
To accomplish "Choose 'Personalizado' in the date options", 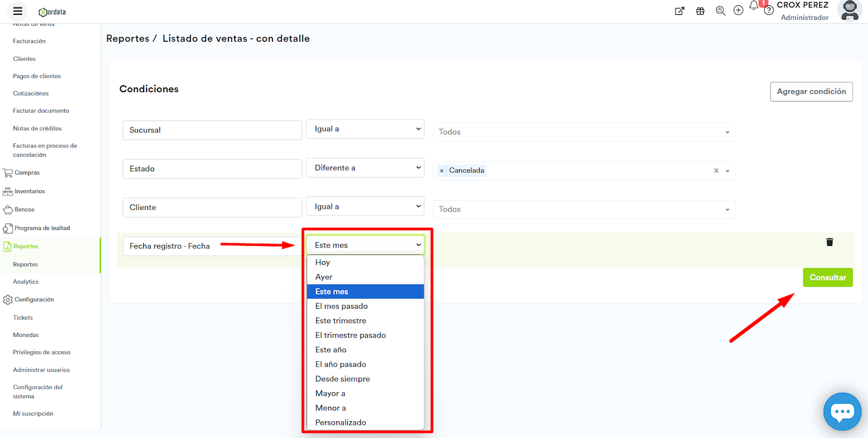I will [x=341, y=422].
